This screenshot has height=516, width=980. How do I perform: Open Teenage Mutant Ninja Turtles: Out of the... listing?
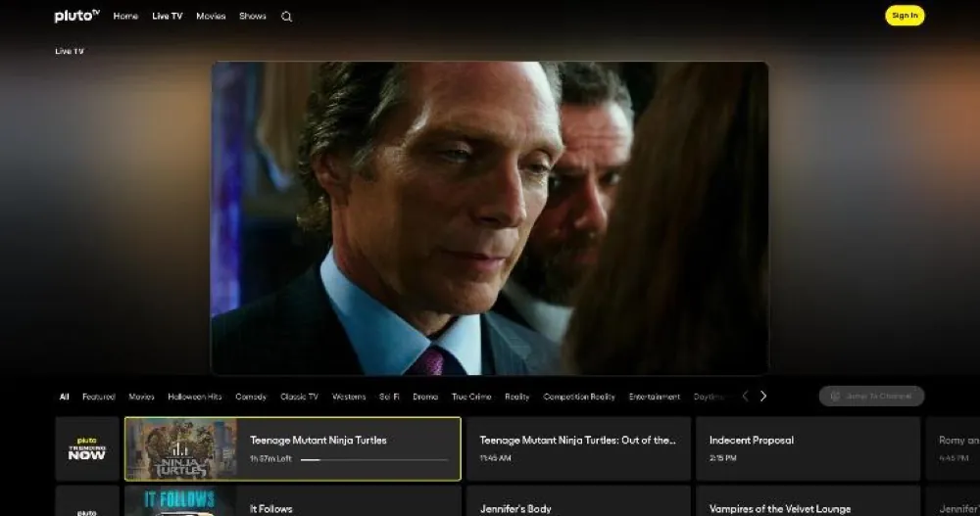tap(578, 449)
